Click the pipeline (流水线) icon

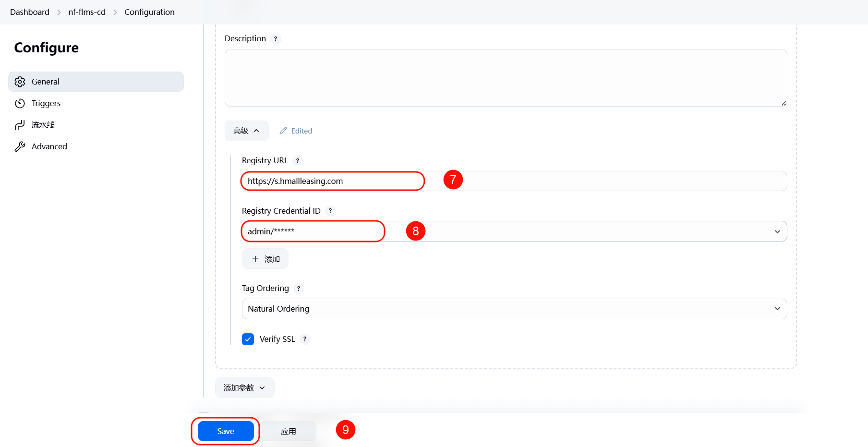click(x=20, y=125)
